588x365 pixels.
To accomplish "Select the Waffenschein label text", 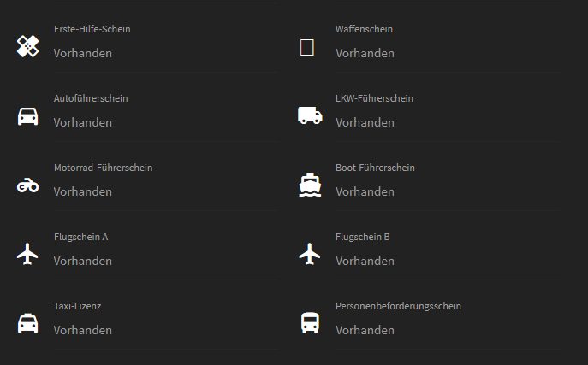I will pyautogui.click(x=364, y=29).
